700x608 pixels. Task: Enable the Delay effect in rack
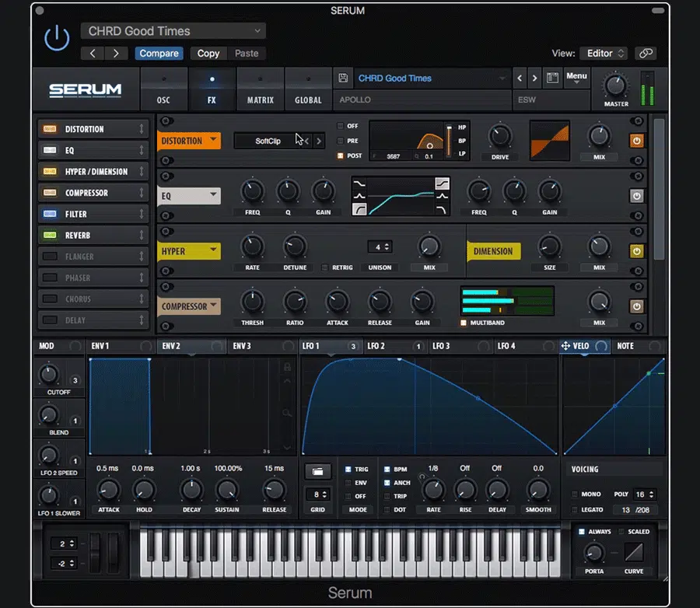coord(50,320)
